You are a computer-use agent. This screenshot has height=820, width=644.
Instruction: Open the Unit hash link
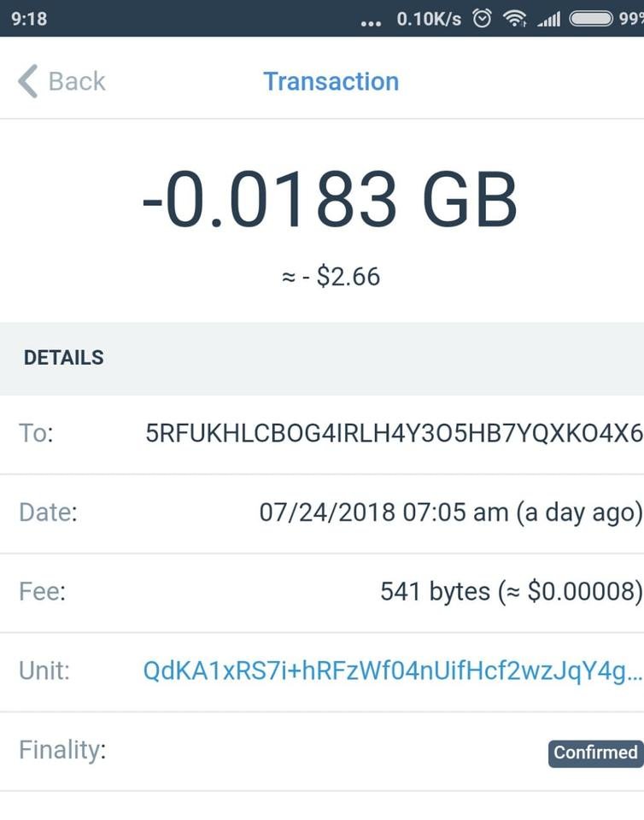click(392, 671)
